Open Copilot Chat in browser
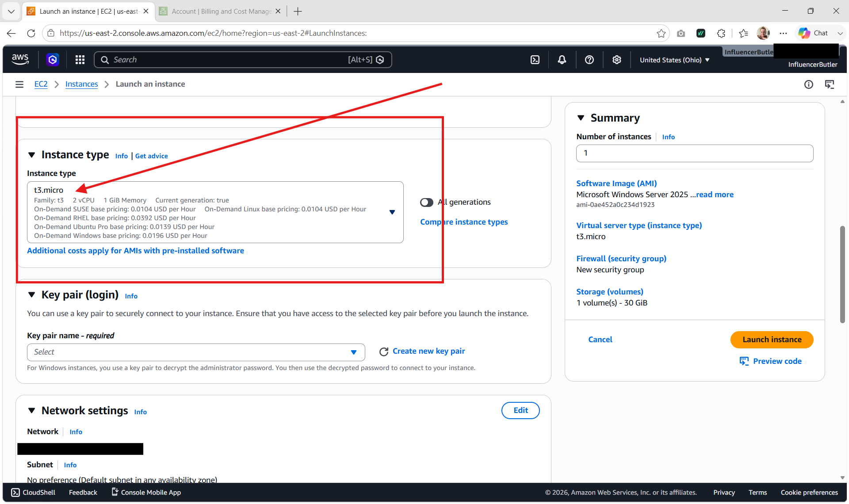 tap(814, 33)
